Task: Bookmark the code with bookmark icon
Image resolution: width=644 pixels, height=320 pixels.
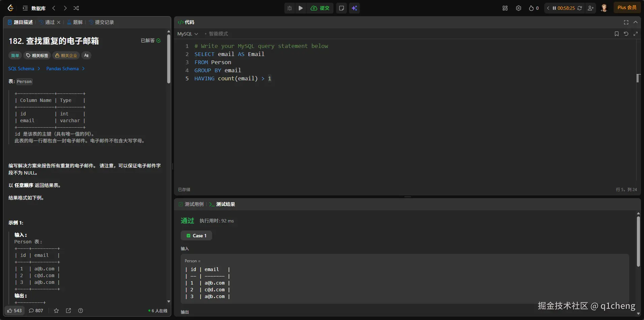Action: pos(616,34)
